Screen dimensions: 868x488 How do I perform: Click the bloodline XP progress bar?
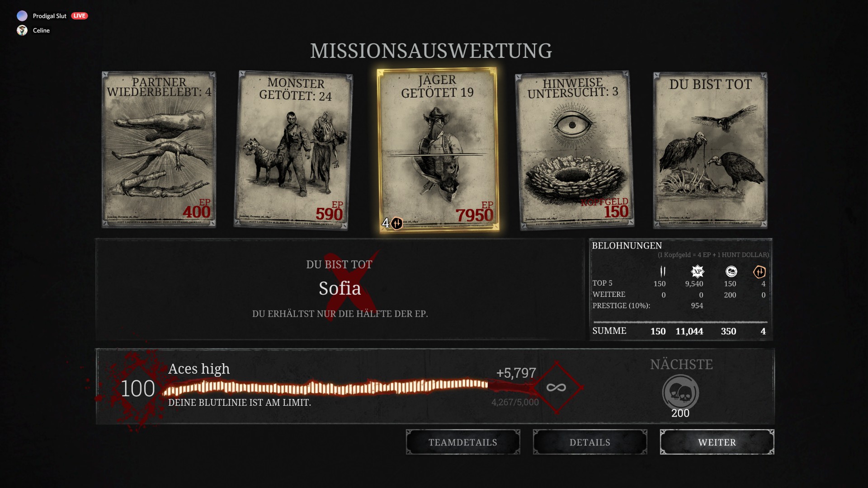[x=325, y=387]
